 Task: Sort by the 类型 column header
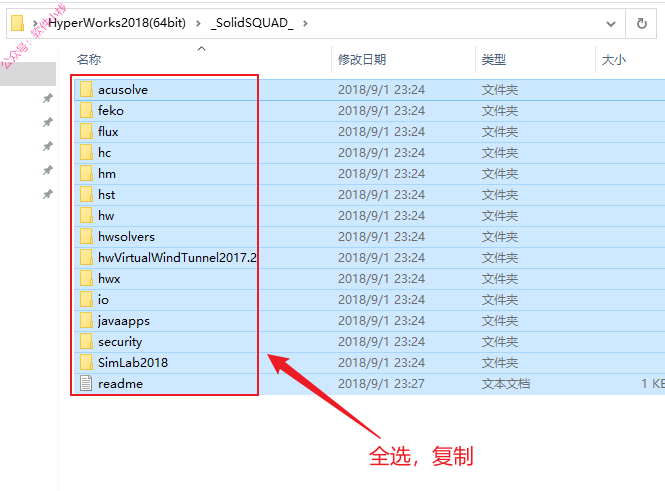pos(494,59)
